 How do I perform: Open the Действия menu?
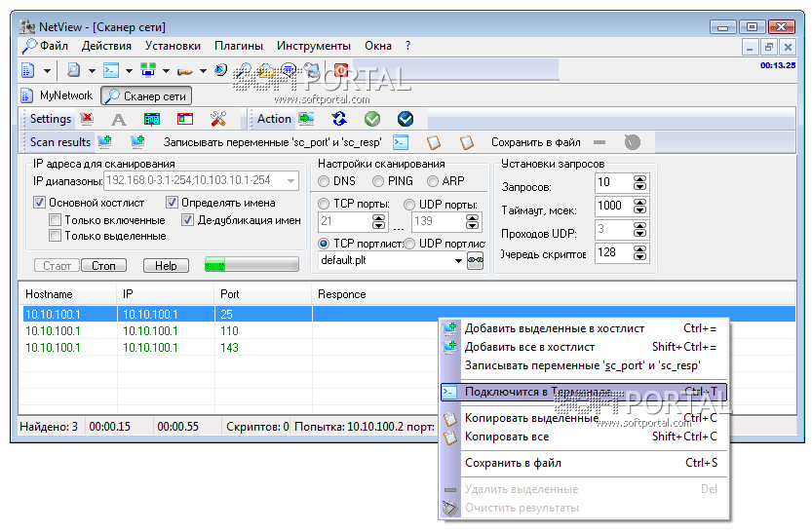point(106,46)
